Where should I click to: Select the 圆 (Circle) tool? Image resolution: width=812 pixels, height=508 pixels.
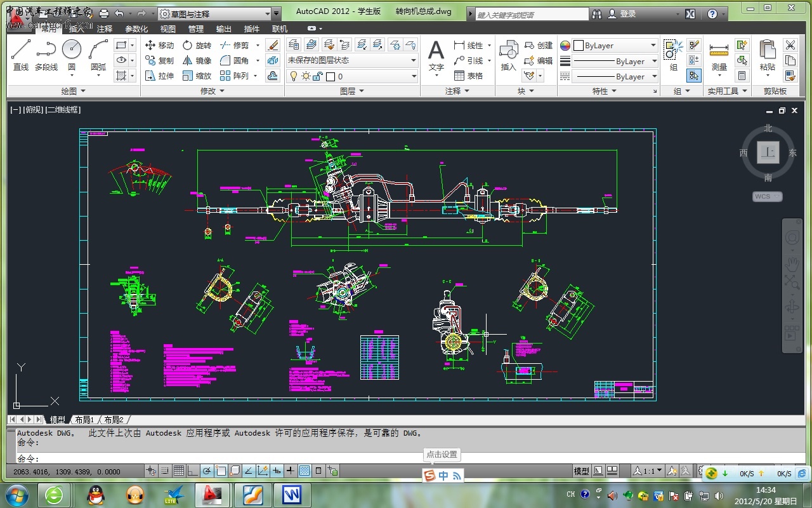pos(72,55)
